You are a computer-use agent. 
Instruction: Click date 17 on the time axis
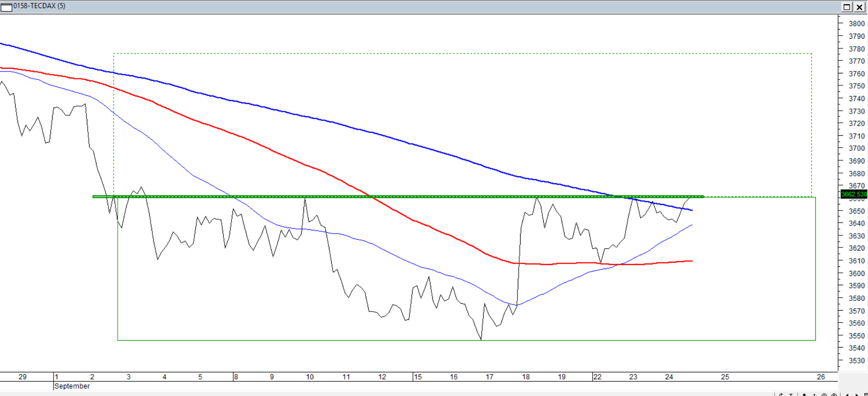[x=489, y=377]
